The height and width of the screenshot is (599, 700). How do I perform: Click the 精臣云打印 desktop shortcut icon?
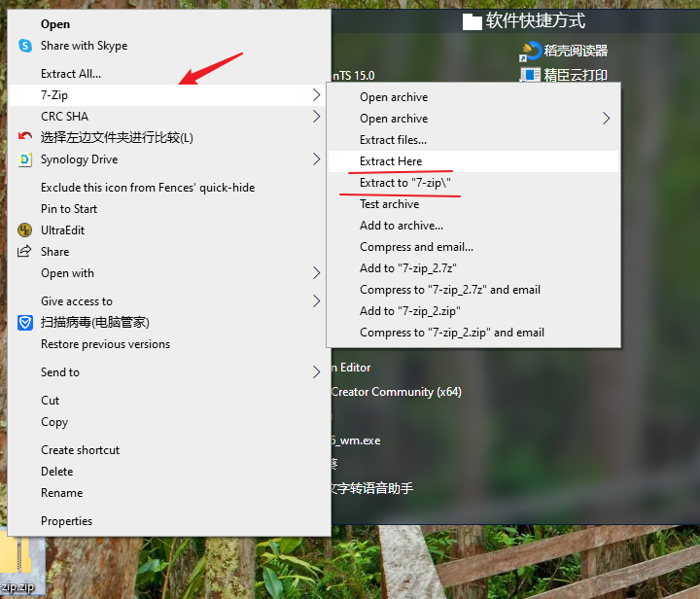pos(530,75)
